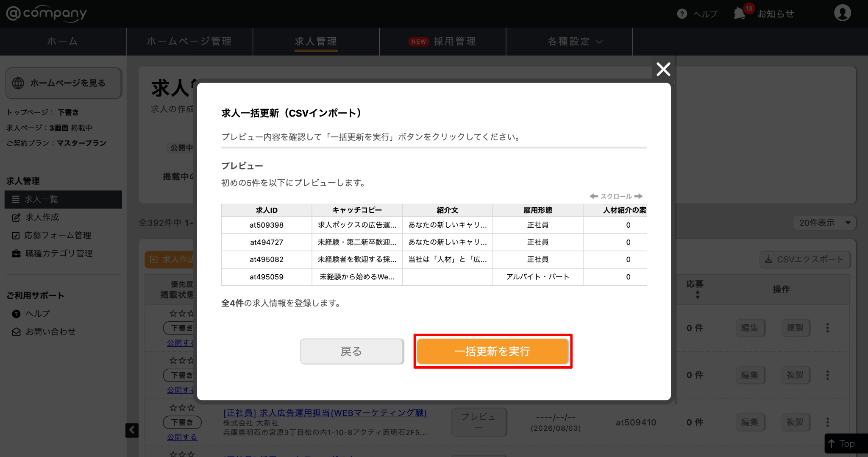Select 職種カテゴリ管理 in sidebar
868x457 pixels.
coord(59,254)
